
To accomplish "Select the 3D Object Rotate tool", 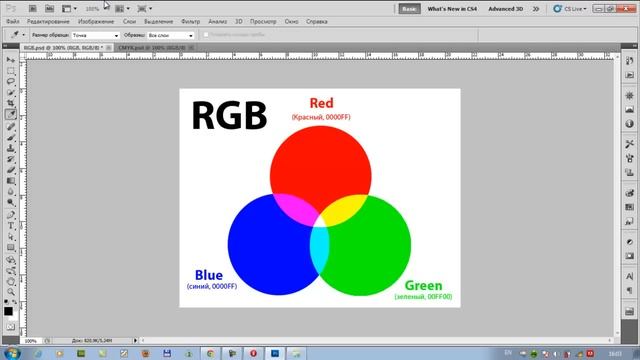I will pos(11,260).
